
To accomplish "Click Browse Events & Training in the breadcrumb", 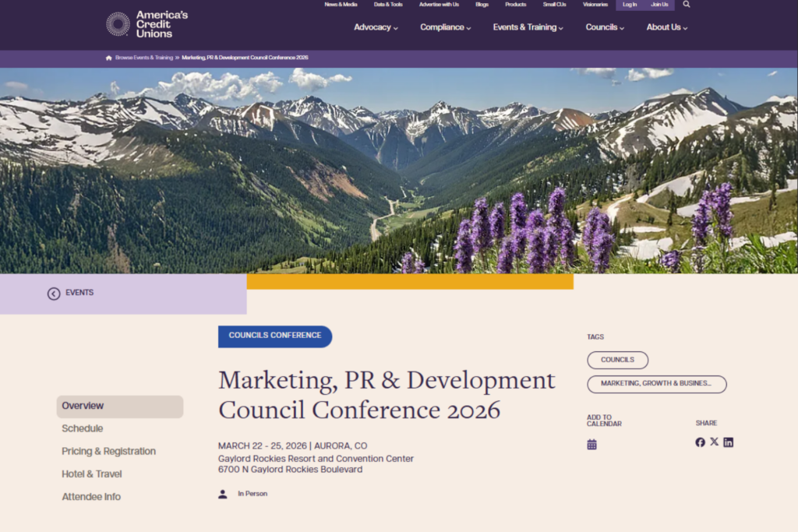I will 145,57.
